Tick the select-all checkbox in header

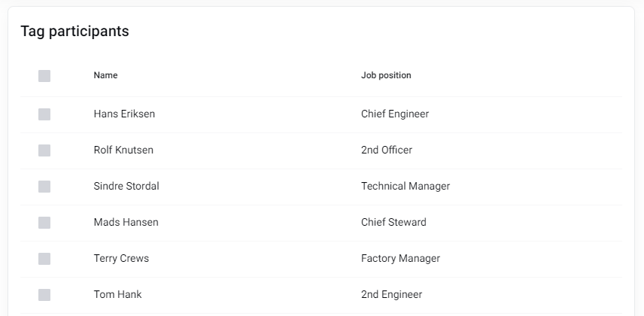tap(44, 75)
